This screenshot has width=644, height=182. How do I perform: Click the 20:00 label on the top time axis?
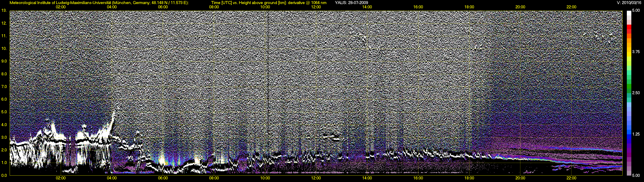[520, 7]
